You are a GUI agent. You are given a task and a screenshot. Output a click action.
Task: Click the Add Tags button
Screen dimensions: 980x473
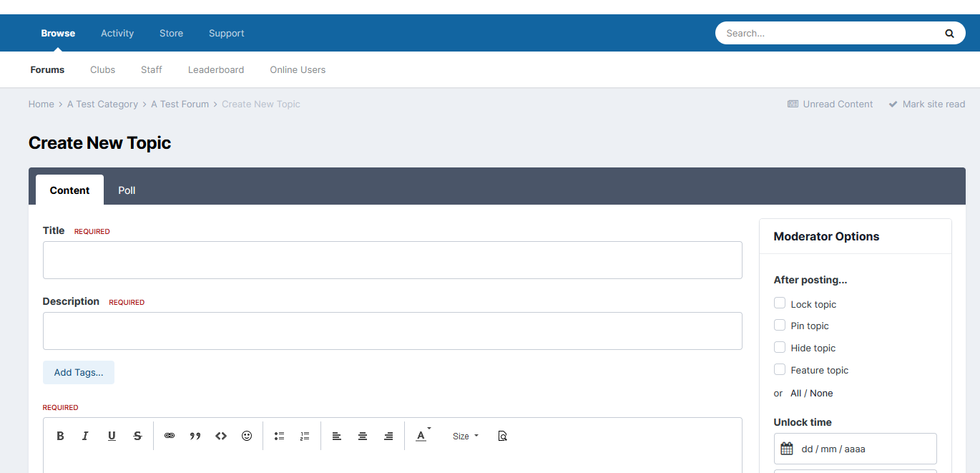[79, 372]
